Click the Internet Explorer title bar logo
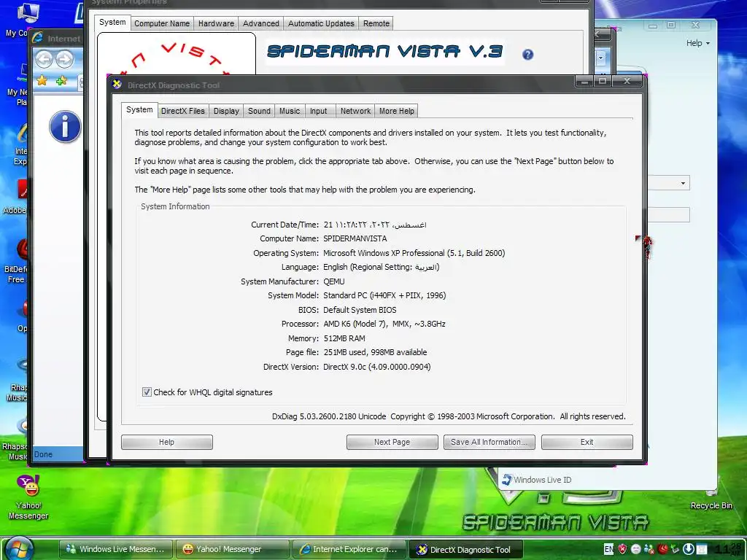This screenshot has height=560, width=747. tap(38, 38)
